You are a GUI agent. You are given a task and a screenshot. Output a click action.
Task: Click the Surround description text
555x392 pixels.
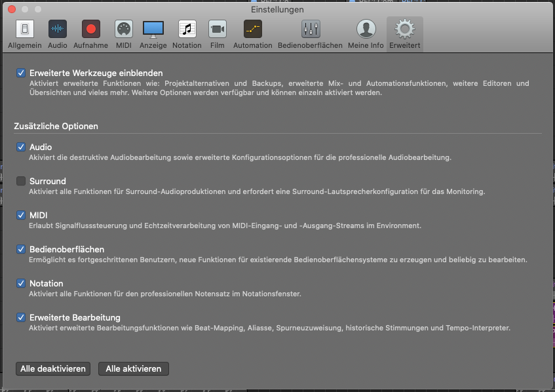257,191
